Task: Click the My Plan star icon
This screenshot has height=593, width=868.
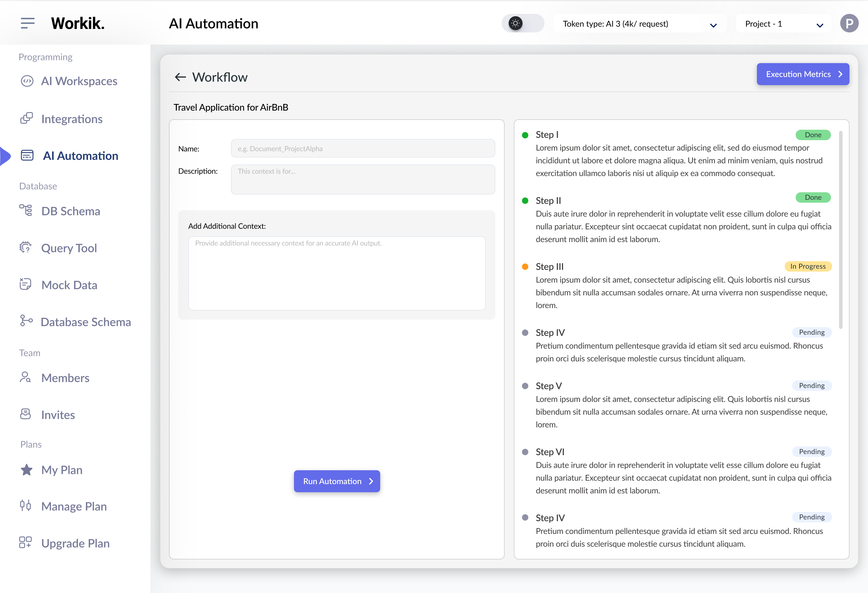Action: 26,470
